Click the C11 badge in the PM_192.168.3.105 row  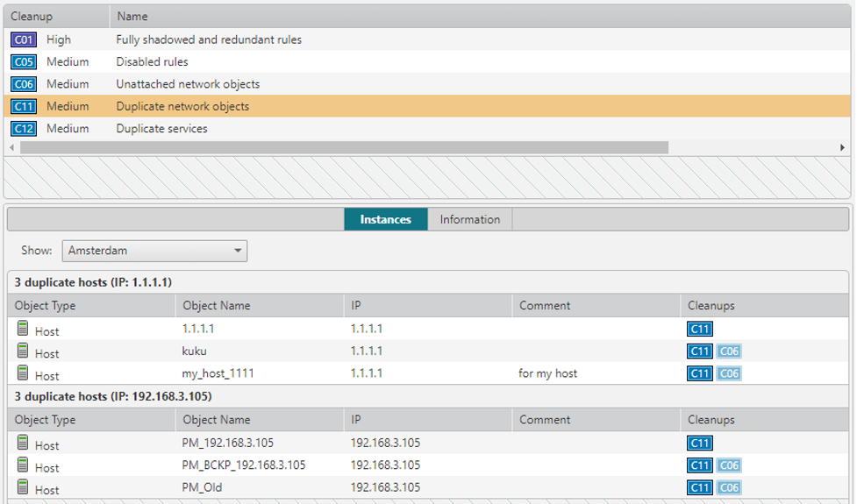pyautogui.click(x=700, y=443)
